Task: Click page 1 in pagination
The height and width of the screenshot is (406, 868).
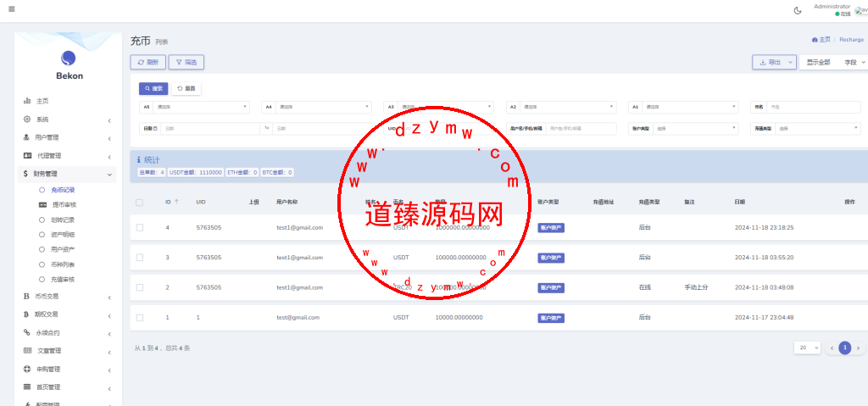Action: pyautogui.click(x=845, y=348)
